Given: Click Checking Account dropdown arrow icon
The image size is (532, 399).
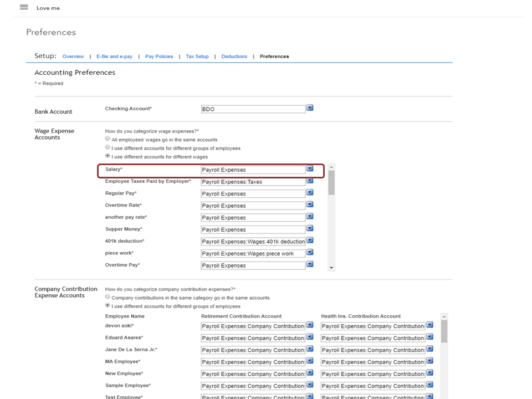Looking at the screenshot, I should (310, 108).
